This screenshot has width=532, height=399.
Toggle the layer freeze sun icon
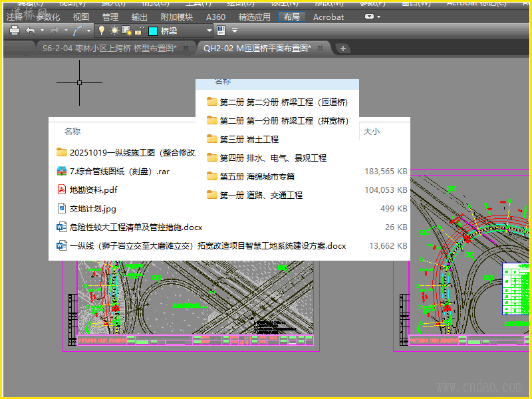click(x=114, y=31)
